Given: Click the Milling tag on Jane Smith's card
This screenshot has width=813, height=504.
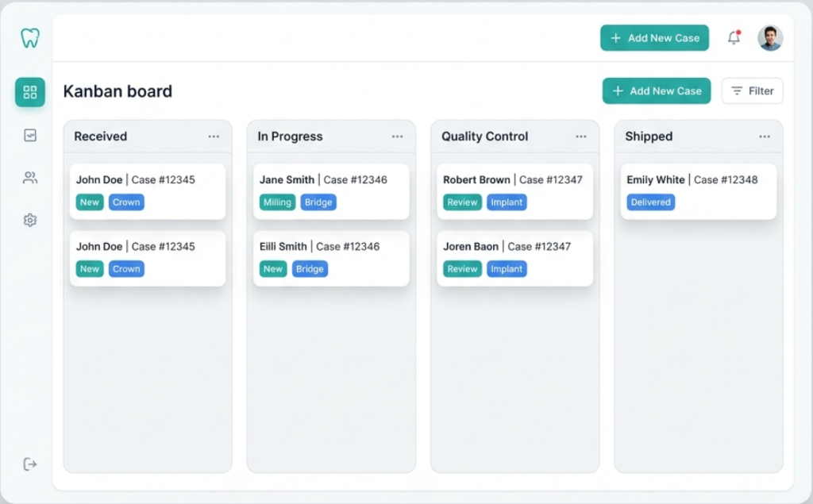Looking at the screenshot, I should click(x=276, y=202).
